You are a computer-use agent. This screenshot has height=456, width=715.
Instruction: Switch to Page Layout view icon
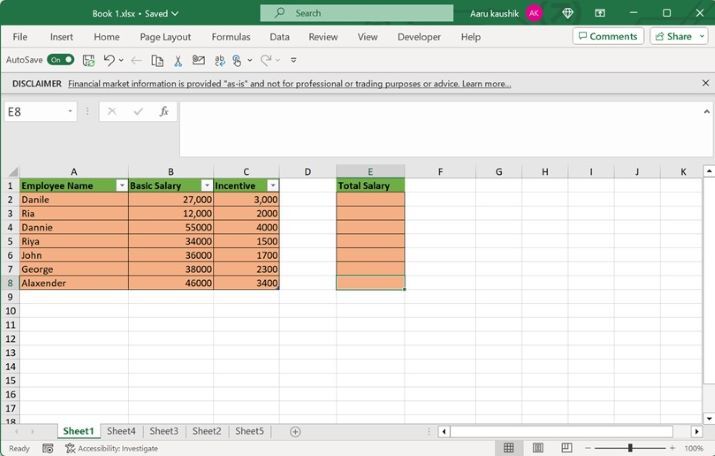(x=538, y=448)
